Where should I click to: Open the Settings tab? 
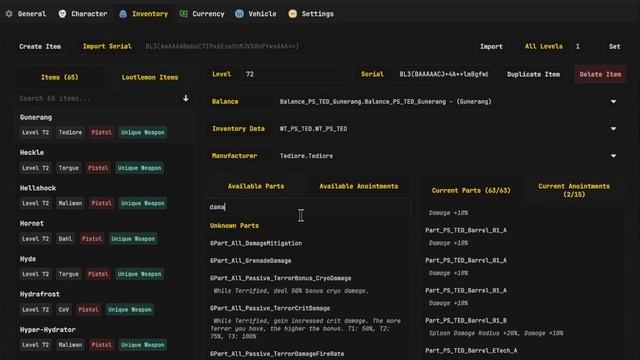point(311,14)
